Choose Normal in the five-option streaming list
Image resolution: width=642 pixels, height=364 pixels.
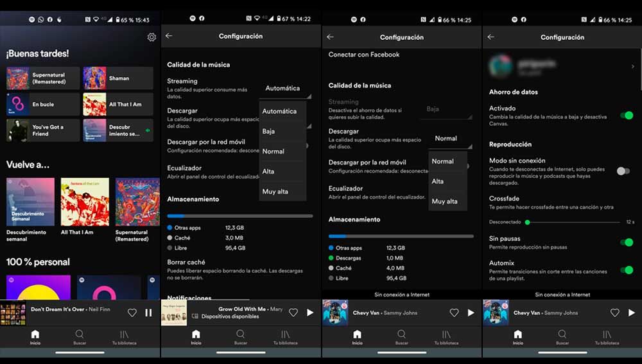pyautogui.click(x=282, y=152)
